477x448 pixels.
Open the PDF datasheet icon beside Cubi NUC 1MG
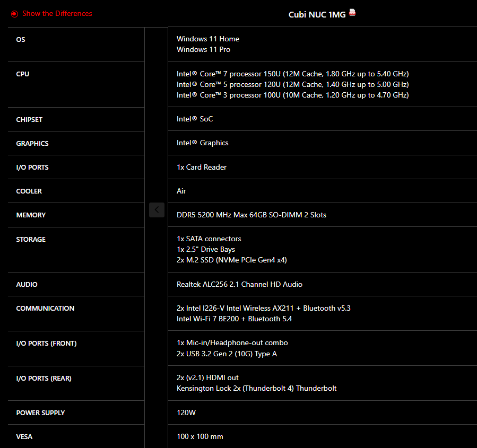(352, 13)
